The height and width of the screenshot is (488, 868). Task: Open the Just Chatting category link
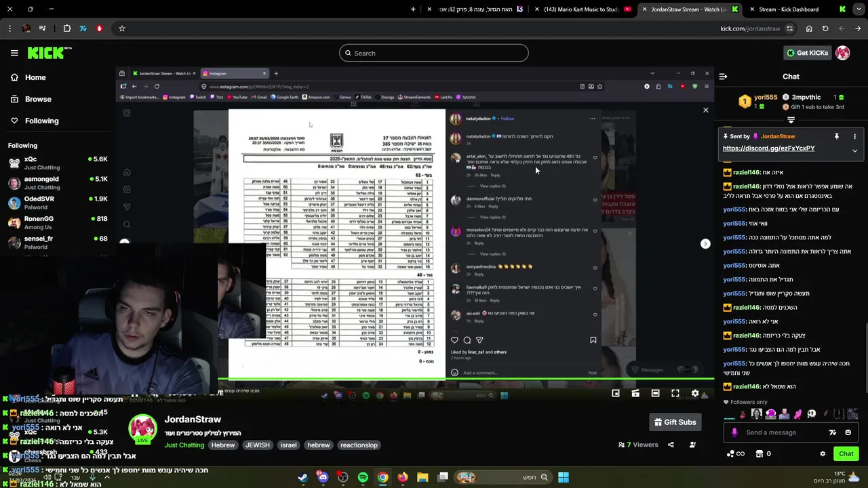[x=184, y=445]
